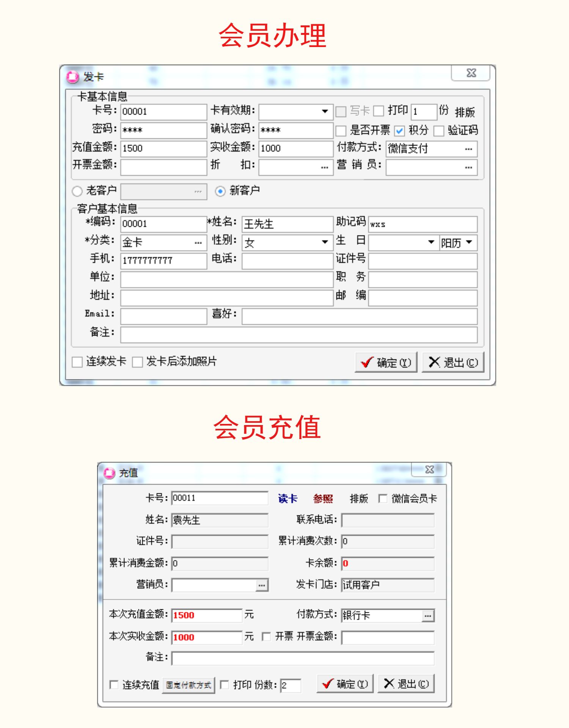Enable the 写卡 checkbox
Image resolution: width=569 pixels, height=728 pixels.
[341, 111]
